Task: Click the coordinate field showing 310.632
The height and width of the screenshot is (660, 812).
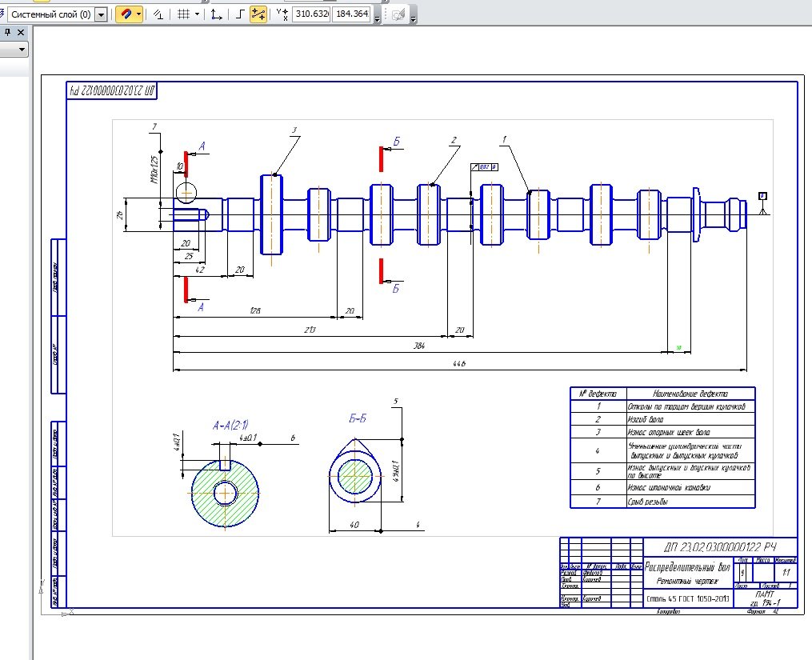Action: [310, 14]
